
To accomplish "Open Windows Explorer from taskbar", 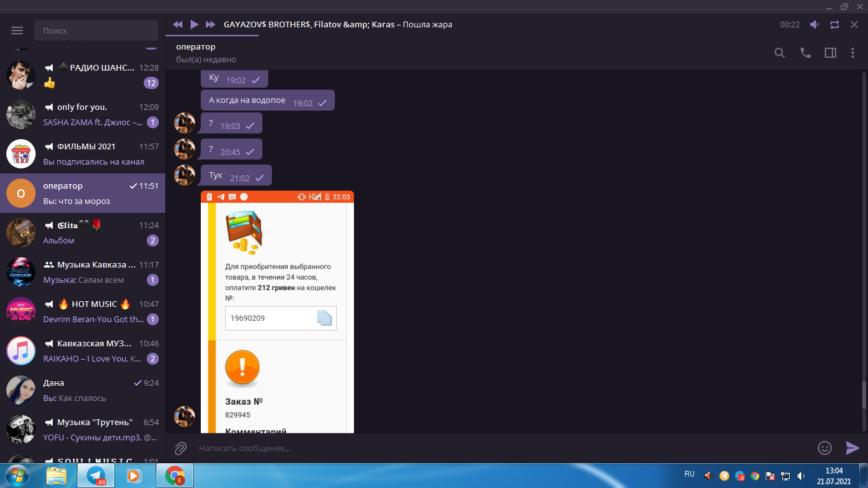I will (x=57, y=475).
